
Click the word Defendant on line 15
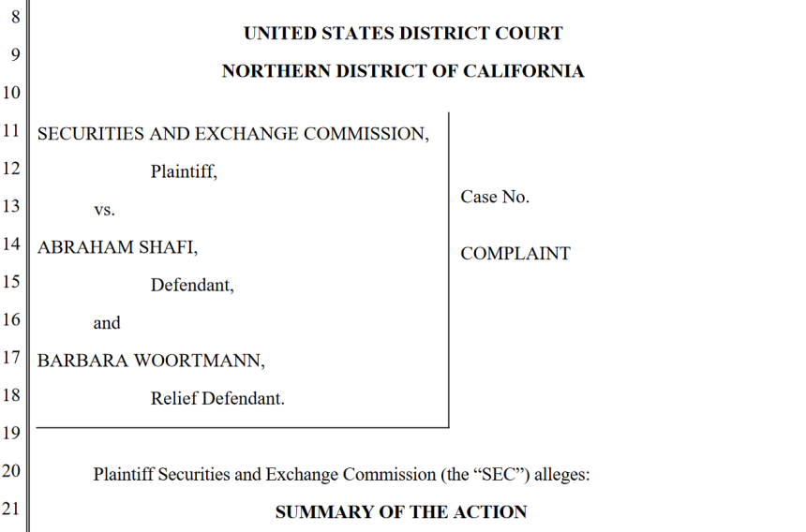click(x=192, y=285)
